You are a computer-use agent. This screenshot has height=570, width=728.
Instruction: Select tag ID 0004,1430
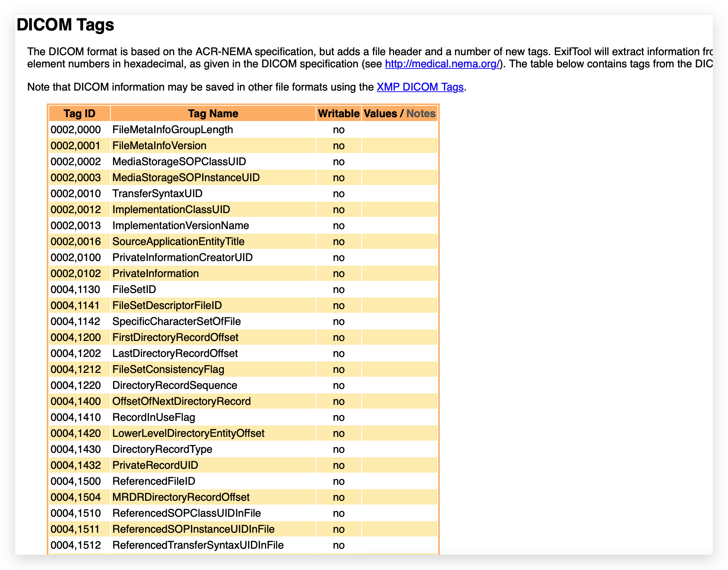tap(76, 449)
